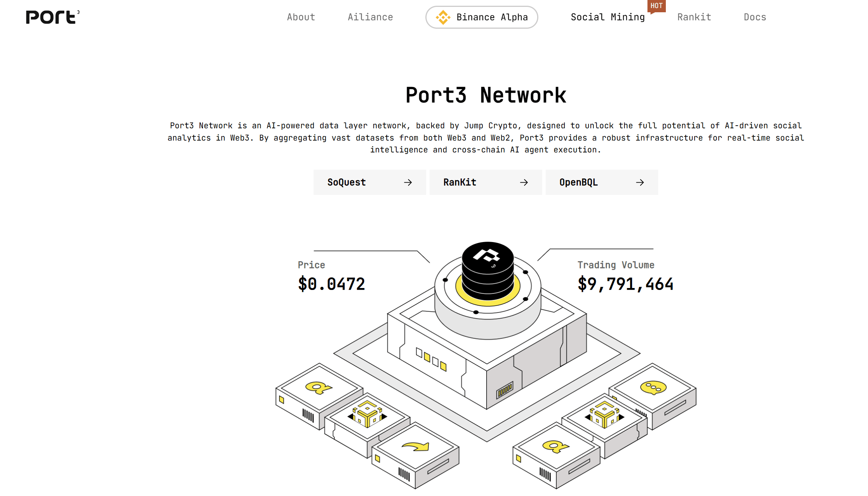Open the About menu item
Viewport: 868px width, 496px height.
[x=301, y=17]
